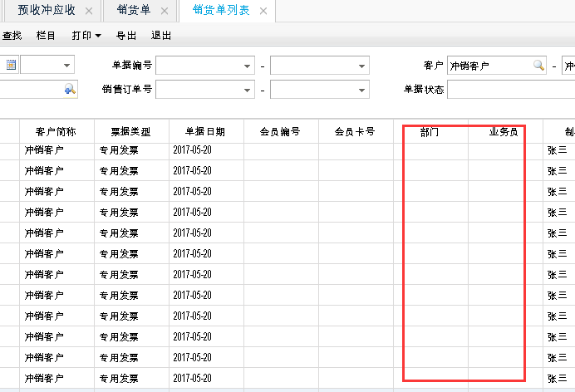Open the 栏目 column settings

click(46, 36)
